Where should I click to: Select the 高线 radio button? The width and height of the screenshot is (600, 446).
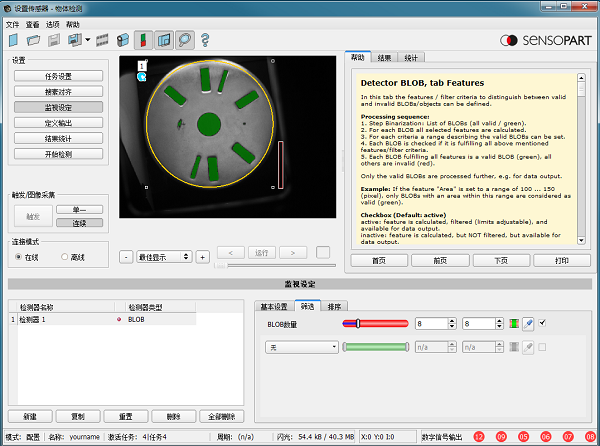(x=64, y=257)
